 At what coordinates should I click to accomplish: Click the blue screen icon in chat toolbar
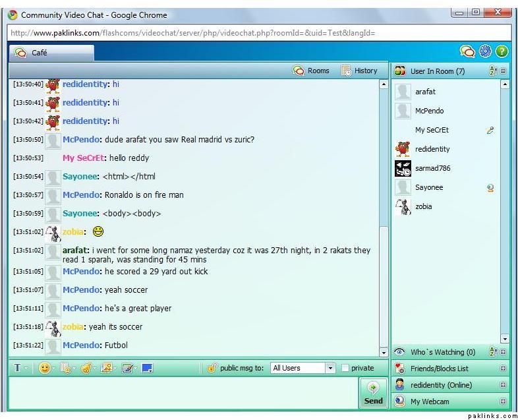tap(147, 368)
